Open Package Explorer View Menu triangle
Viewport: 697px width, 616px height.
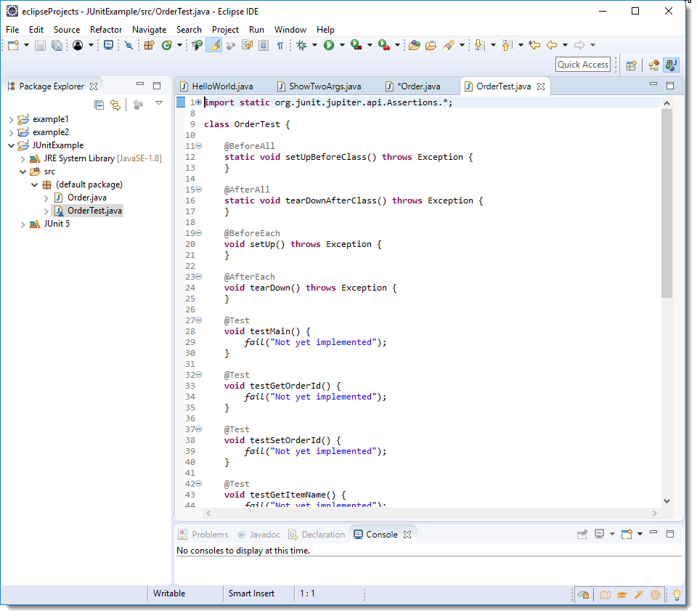[x=159, y=103]
